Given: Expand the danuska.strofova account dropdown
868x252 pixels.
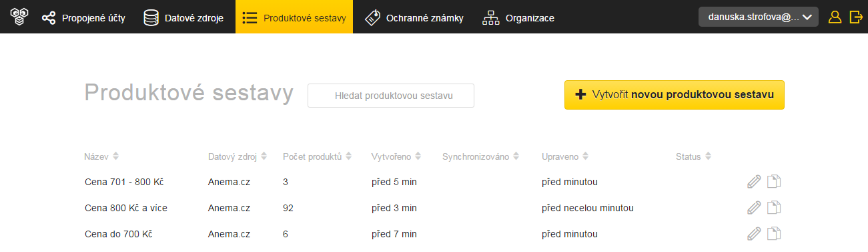Looking at the screenshot, I should click(x=759, y=17).
